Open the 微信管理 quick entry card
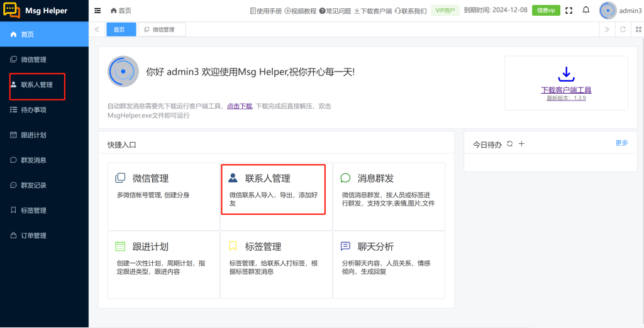This screenshot has height=328, width=644. 164,197
